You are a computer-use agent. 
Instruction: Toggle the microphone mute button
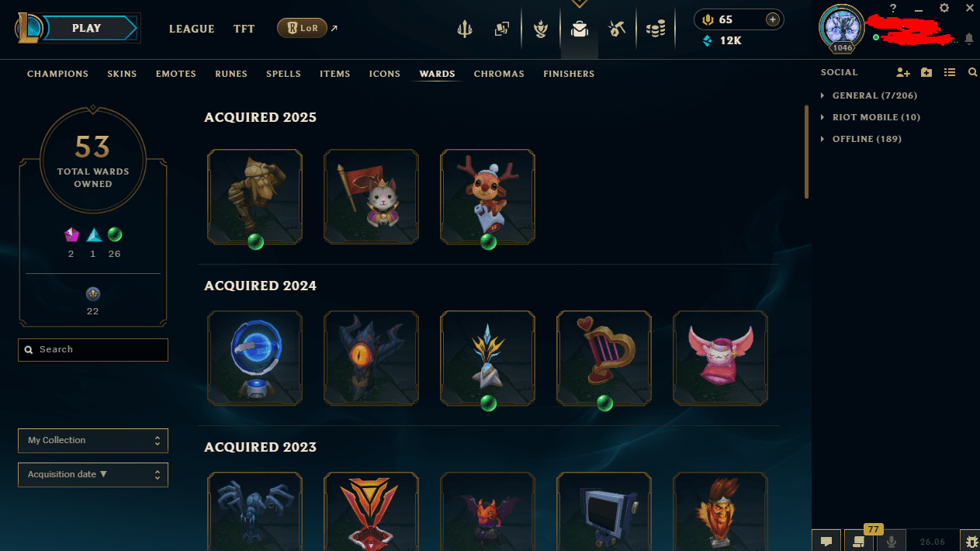coord(892,541)
